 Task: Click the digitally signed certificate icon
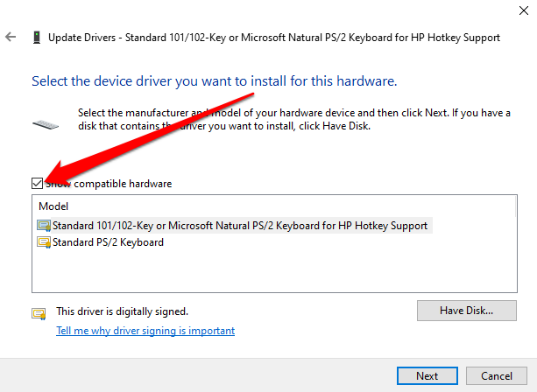pos(38,313)
